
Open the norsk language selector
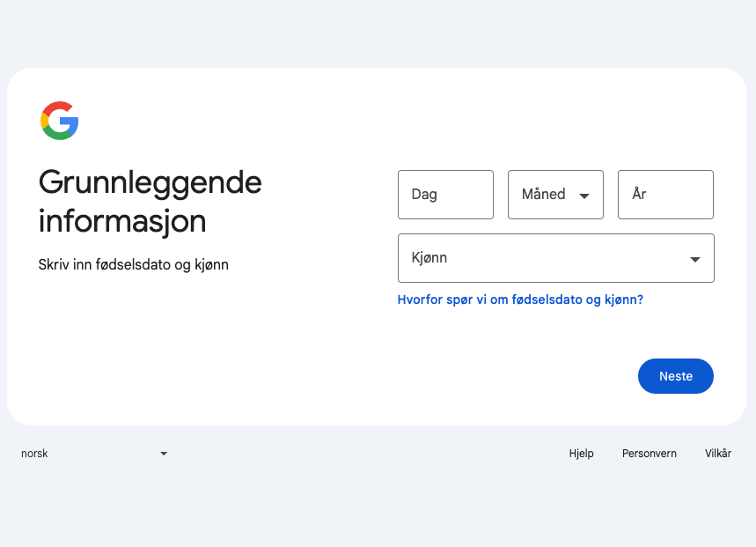93,454
